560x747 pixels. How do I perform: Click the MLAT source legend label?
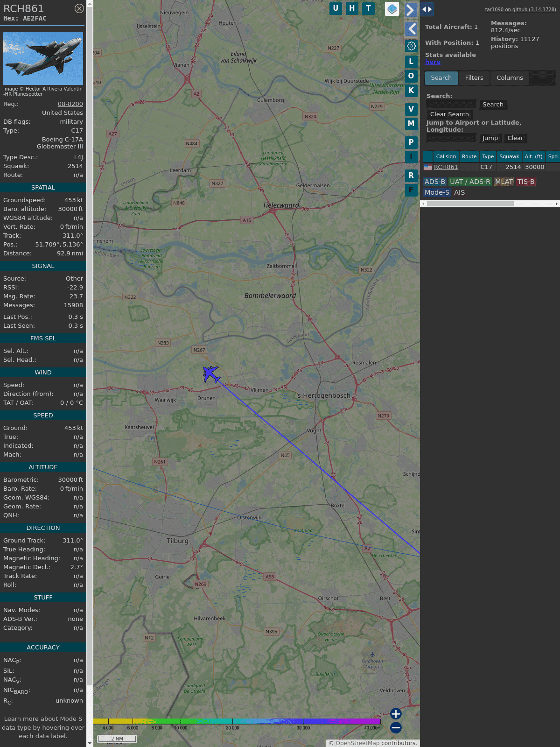click(504, 182)
